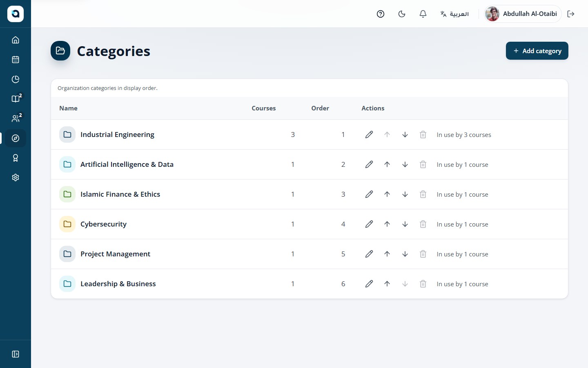The image size is (588, 368).
Task: Click the app logo in top-left corner
Action: click(16, 14)
